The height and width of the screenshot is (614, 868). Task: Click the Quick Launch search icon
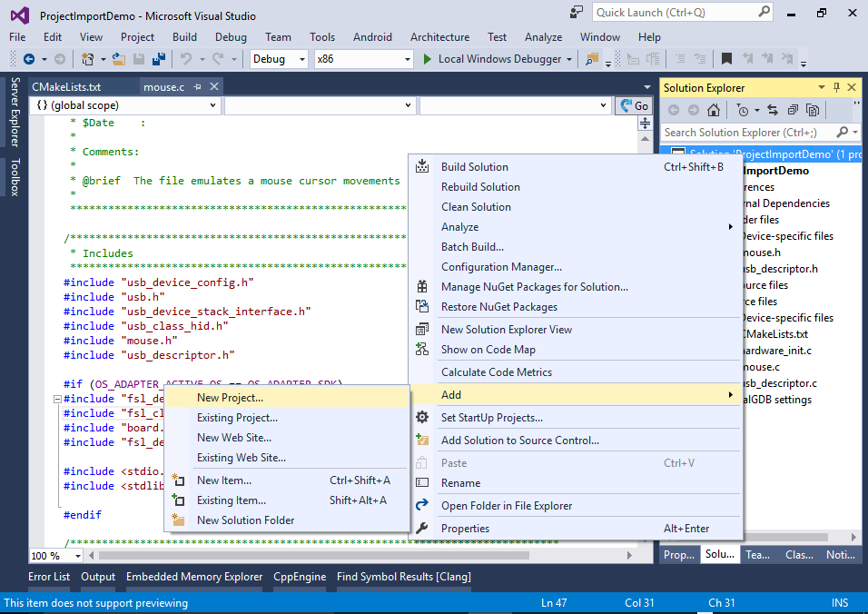[x=764, y=12]
